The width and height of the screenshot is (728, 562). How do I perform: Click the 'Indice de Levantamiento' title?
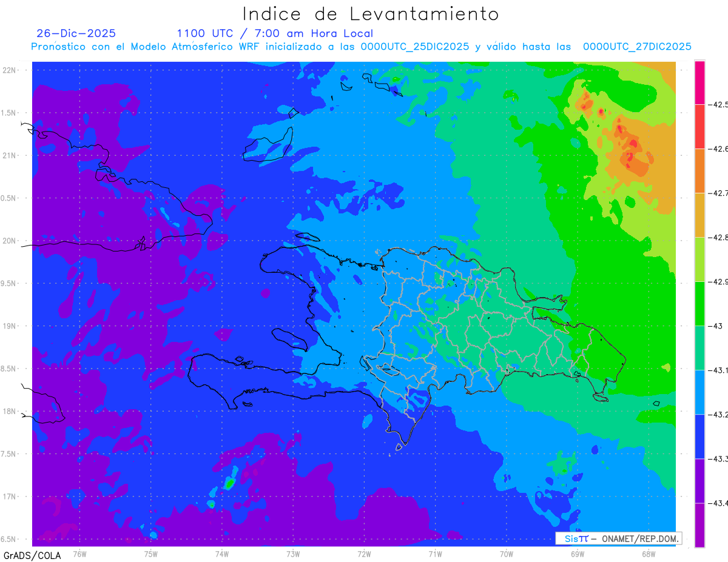[371, 13]
